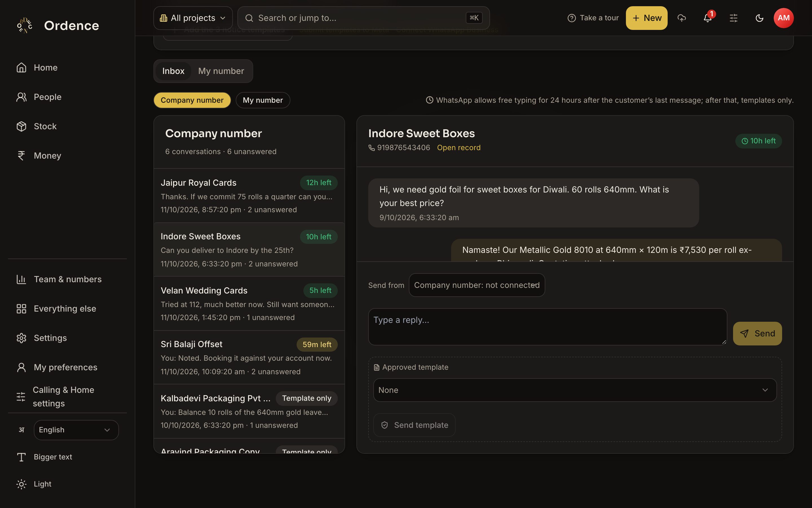812x508 pixels.
Task: Click phone number 919876543406
Action: click(x=403, y=148)
